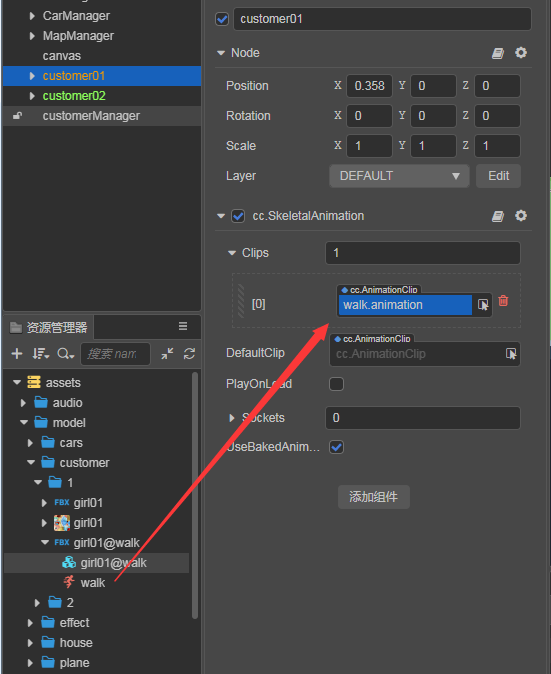Viewport: 551px width, 674px height.
Task: Uncheck the UseBakedAnim checkbox
Action: pyautogui.click(x=336, y=447)
